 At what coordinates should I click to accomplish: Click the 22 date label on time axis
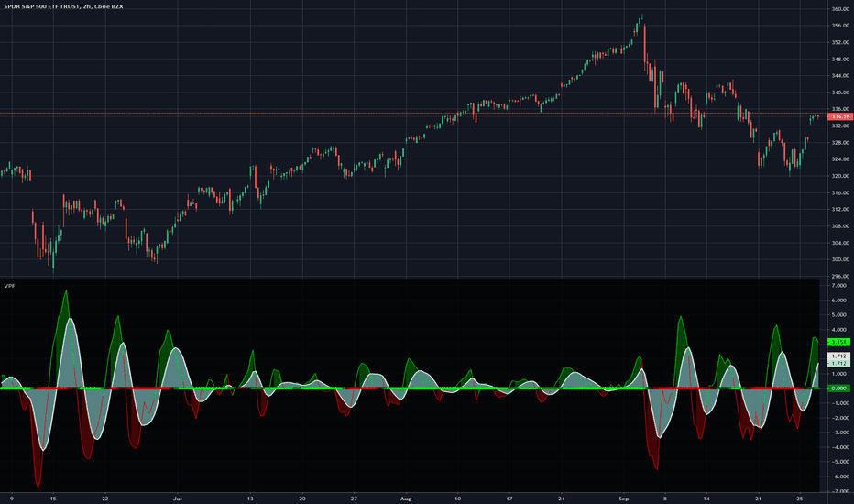pos(105,499)
